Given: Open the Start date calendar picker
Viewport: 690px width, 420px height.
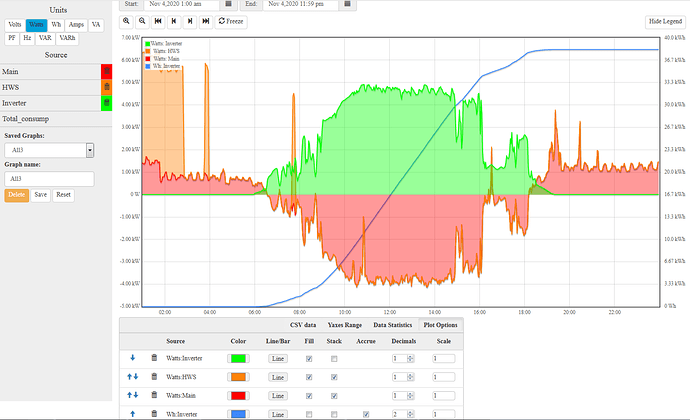Looking at the screenshot, I should (x=228, y=4).
